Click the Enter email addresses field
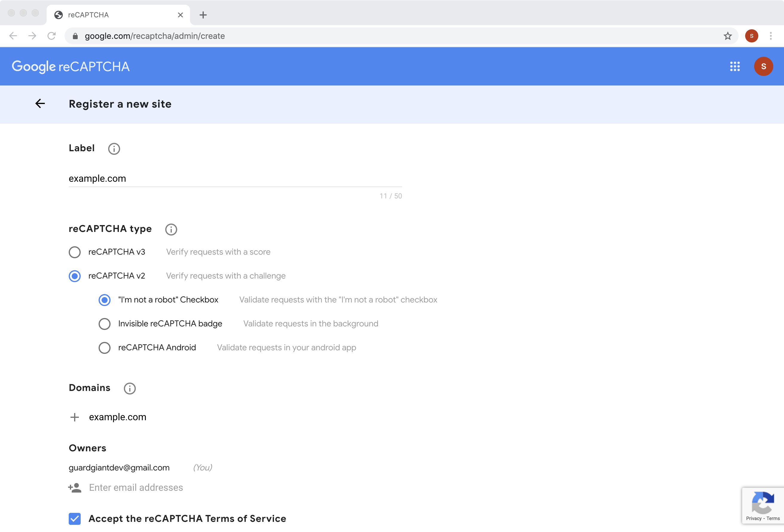The image size is (784, 532). pyautogui.click(x=136, y=487)
